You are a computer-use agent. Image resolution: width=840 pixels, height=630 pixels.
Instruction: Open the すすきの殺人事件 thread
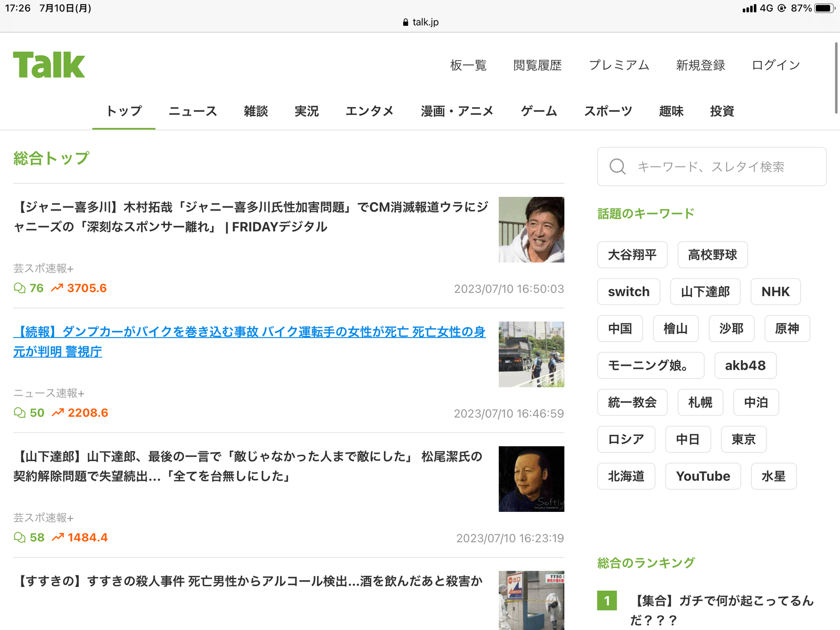248,581
